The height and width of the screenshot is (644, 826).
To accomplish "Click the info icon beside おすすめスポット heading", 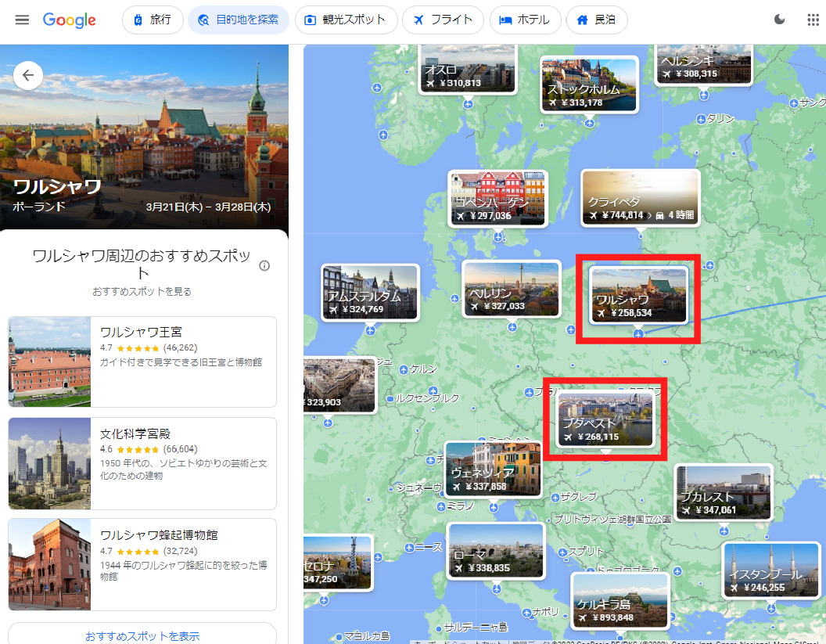I will tap(264, 265).
